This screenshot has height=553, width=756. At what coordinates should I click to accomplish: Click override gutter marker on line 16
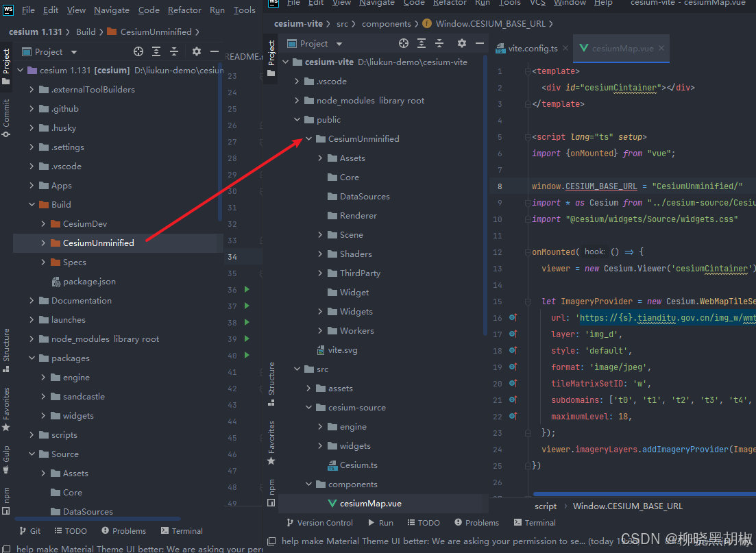[513, 318]
